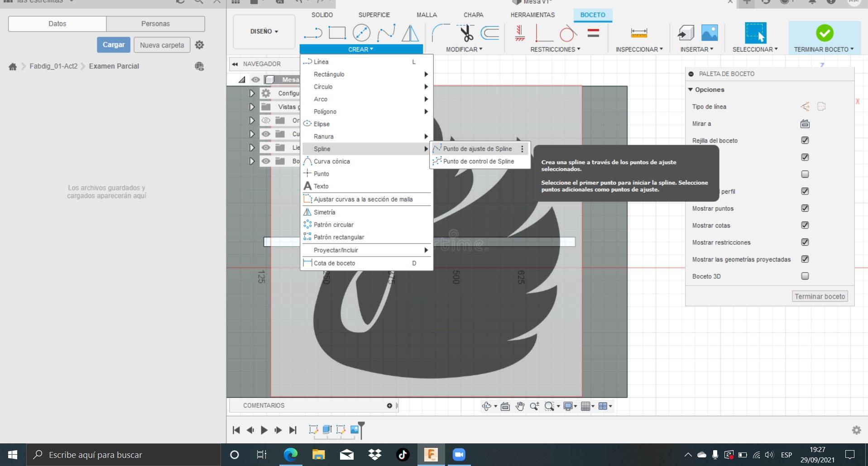Open the SELECCIONAR dropdown menu
The height and width of the screenshot is (466, 868).
pyautogui.click(x=755, y=49)
